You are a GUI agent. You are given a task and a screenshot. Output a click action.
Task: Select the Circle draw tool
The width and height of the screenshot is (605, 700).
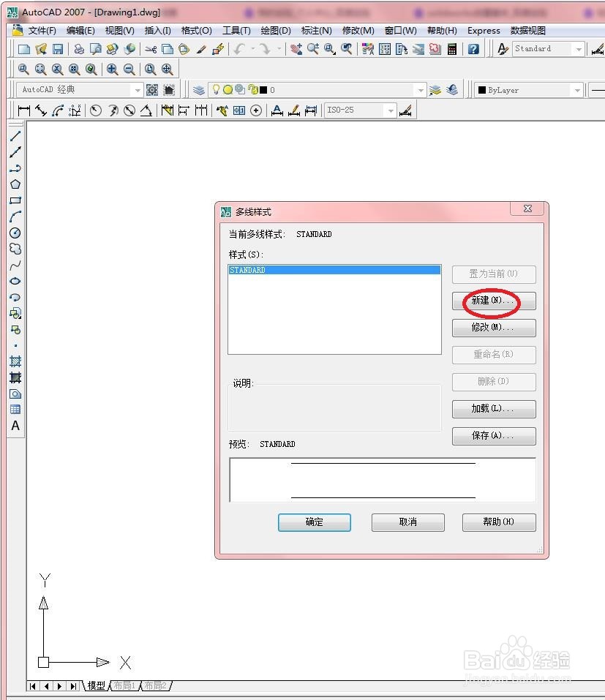(x=15, y=233)
